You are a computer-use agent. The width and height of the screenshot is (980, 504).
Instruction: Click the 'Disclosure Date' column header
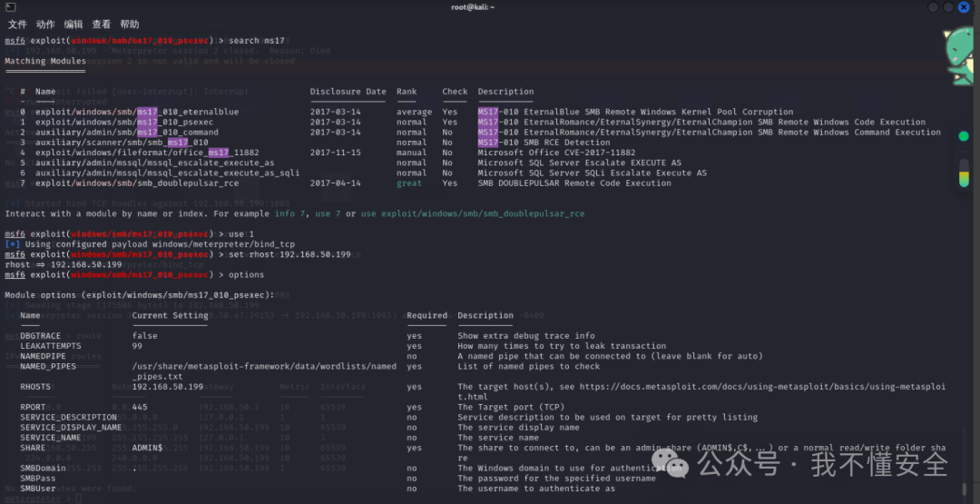click(348, 92)
